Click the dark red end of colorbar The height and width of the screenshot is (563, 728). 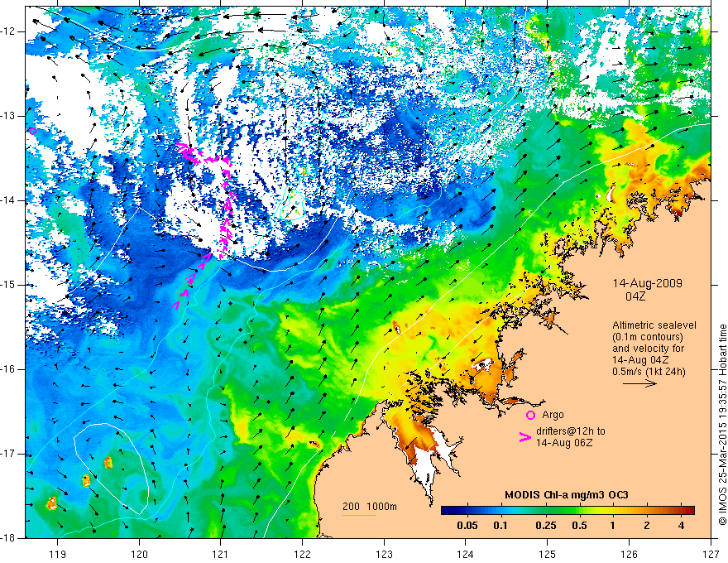tap(690, 511)
